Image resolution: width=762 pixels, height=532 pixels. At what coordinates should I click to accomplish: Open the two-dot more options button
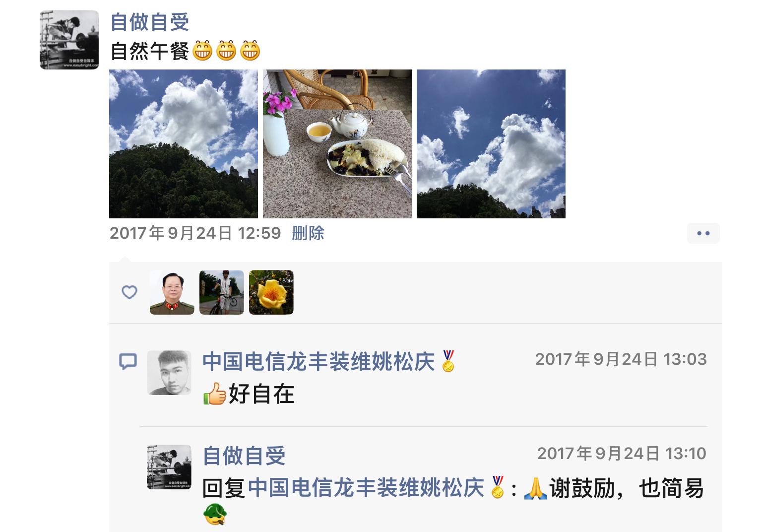pyautogui.click(x=703, y=233)
